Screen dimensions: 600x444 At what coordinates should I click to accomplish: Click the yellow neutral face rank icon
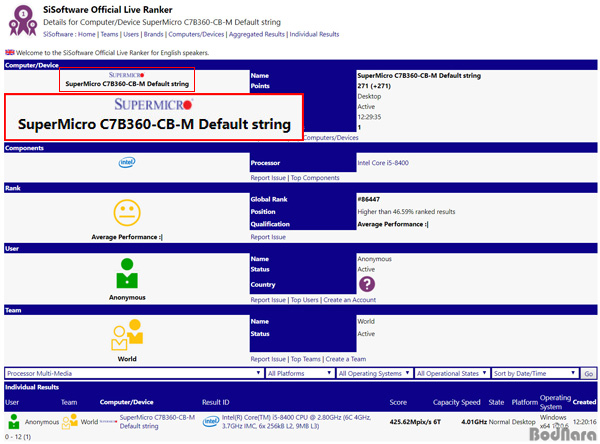[x=127, y=213]
